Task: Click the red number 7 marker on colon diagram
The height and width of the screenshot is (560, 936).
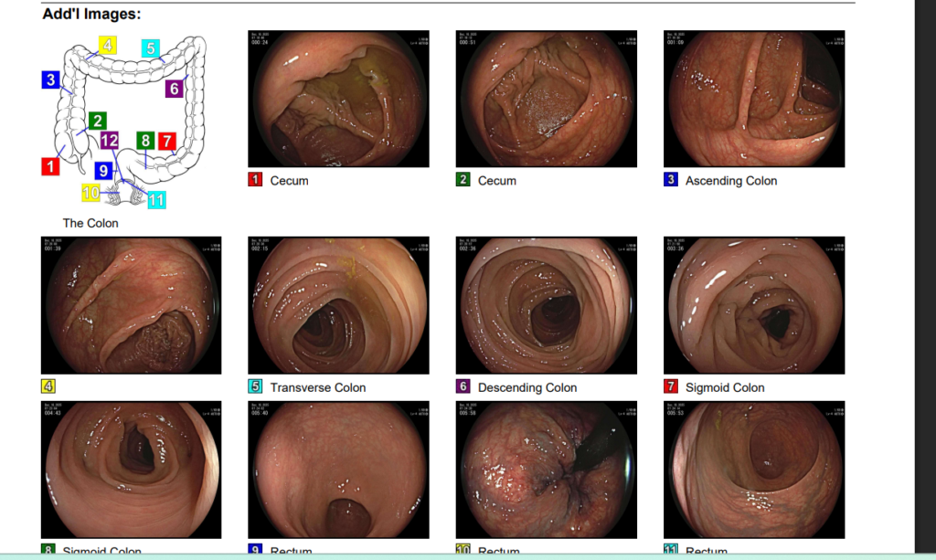Action: coord(167,142)
